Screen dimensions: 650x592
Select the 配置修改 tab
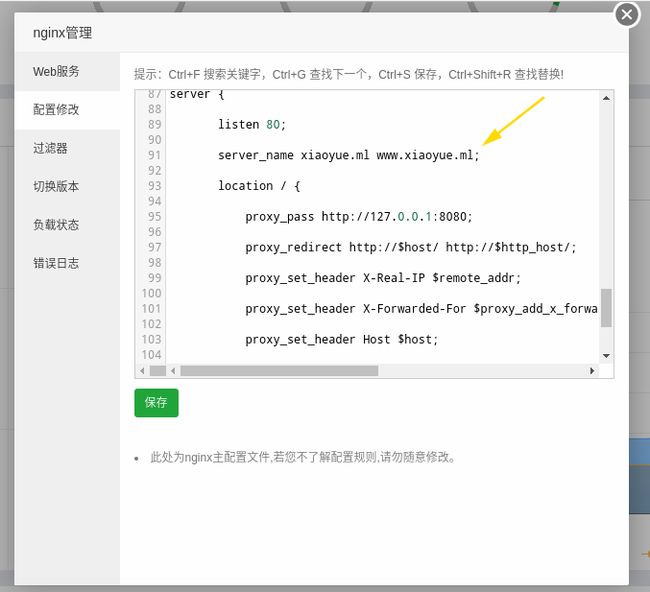(67, 110)
